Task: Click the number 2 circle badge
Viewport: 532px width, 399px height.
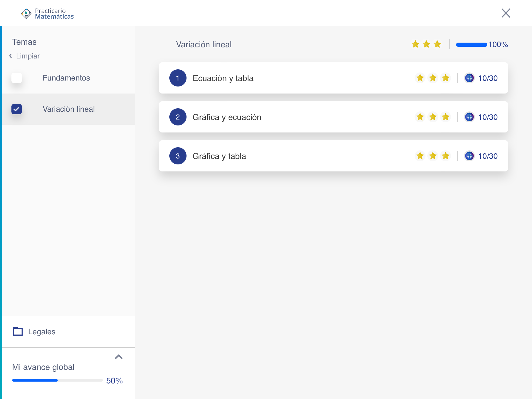Action: (x=178, y=117)
